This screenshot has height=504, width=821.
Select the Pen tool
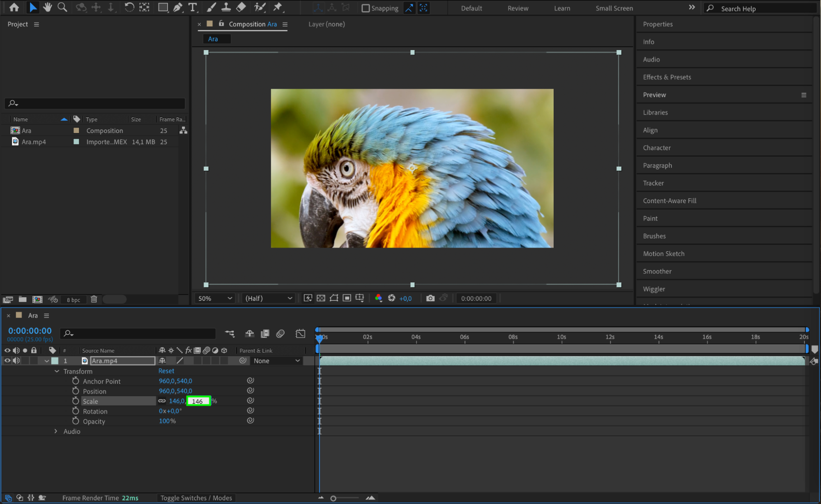click(x=177, y=7)
